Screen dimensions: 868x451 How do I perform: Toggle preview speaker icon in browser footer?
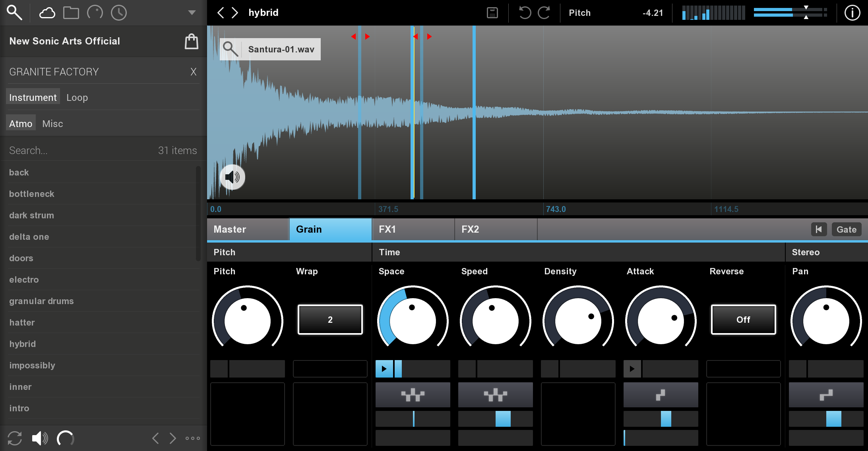[40, 438]
